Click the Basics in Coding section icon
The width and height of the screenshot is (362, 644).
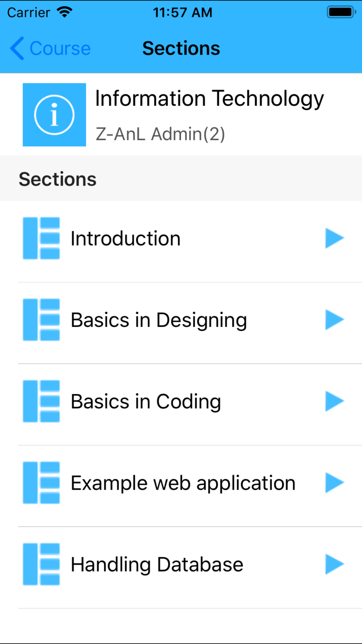click(x=41, y=401)
